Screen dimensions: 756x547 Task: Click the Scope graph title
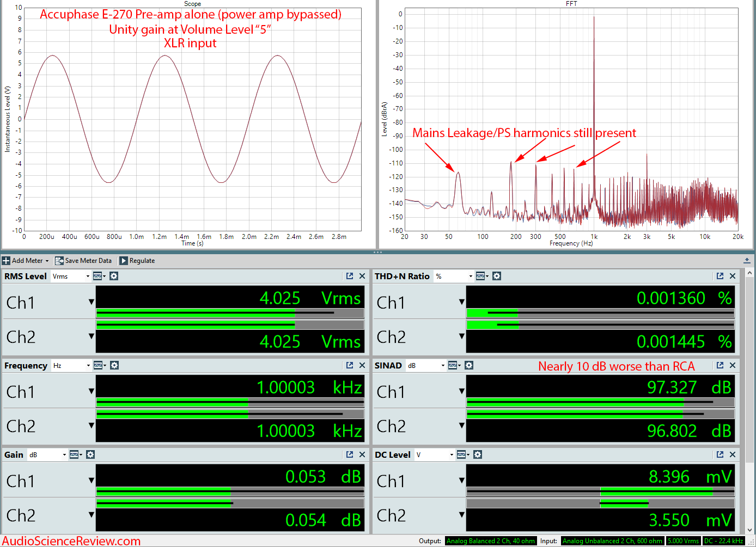point(192,4)
